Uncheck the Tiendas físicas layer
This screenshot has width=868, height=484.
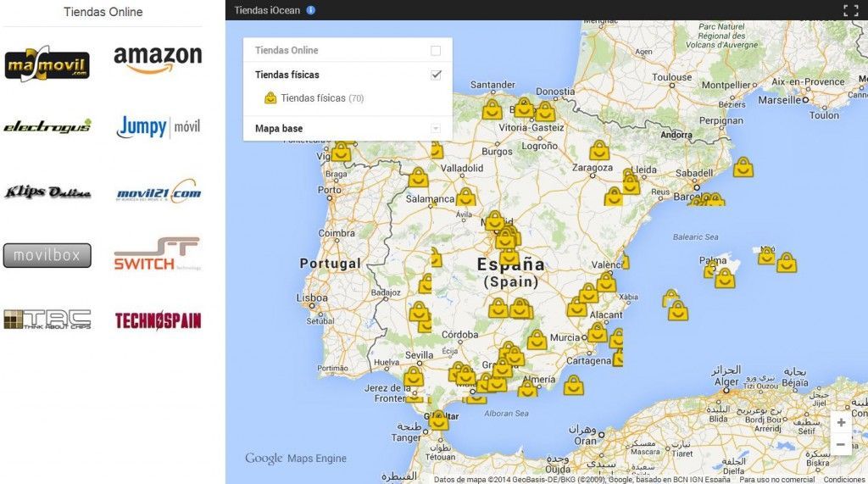pyautogui.click(x=436, y=75)
